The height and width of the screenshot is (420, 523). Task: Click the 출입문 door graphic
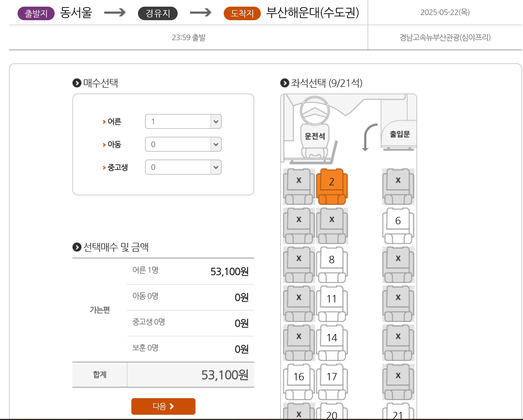pyautogui.click(x=400, y=134)
